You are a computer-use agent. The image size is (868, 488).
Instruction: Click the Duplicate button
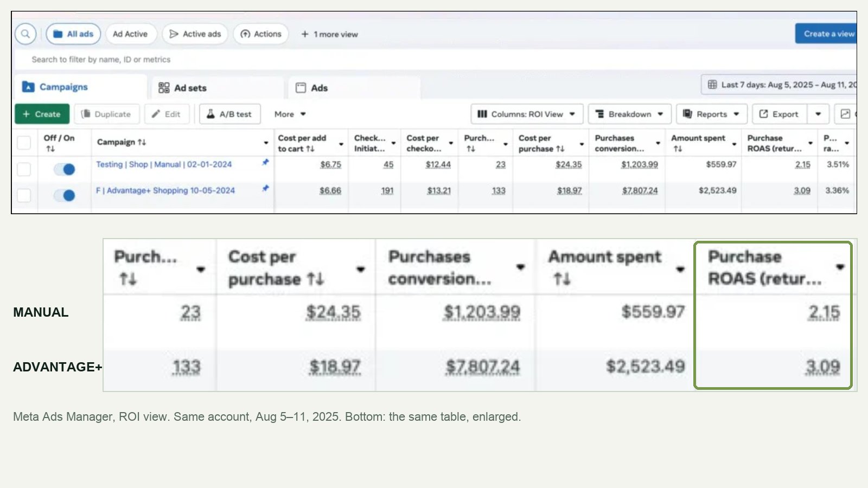click(x=106, y=114)
